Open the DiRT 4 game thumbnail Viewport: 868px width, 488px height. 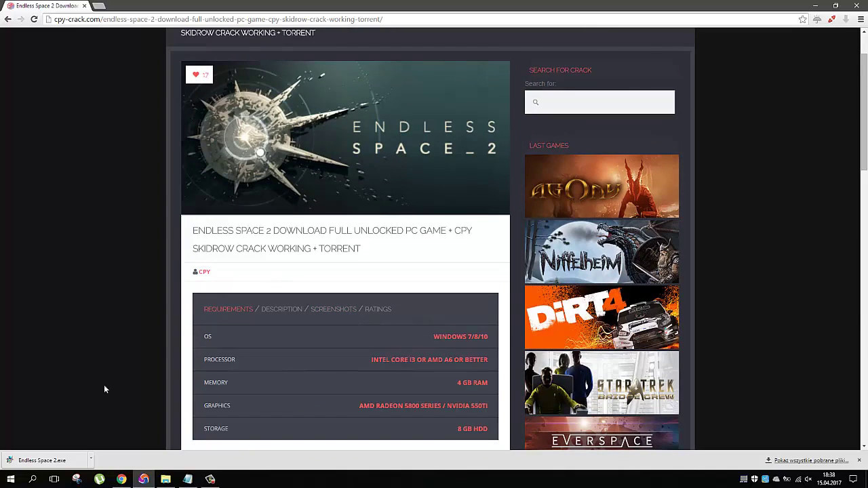[601, 317]
